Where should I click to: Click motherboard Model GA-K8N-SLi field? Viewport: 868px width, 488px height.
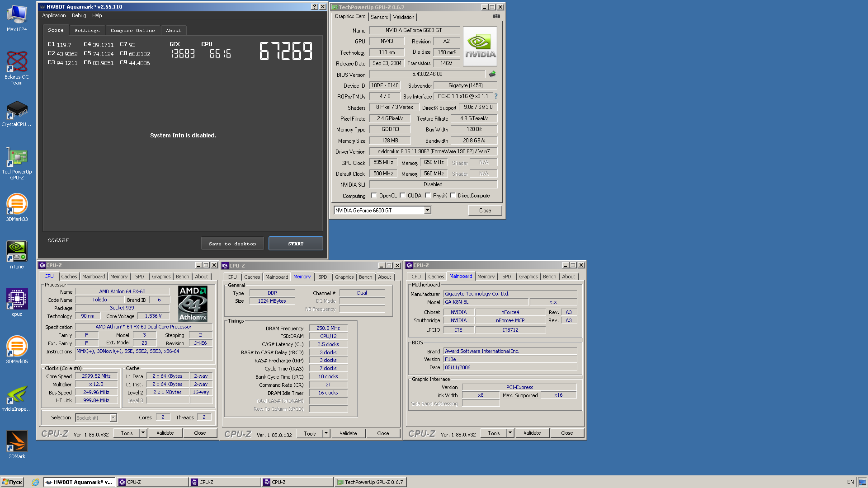486,302
